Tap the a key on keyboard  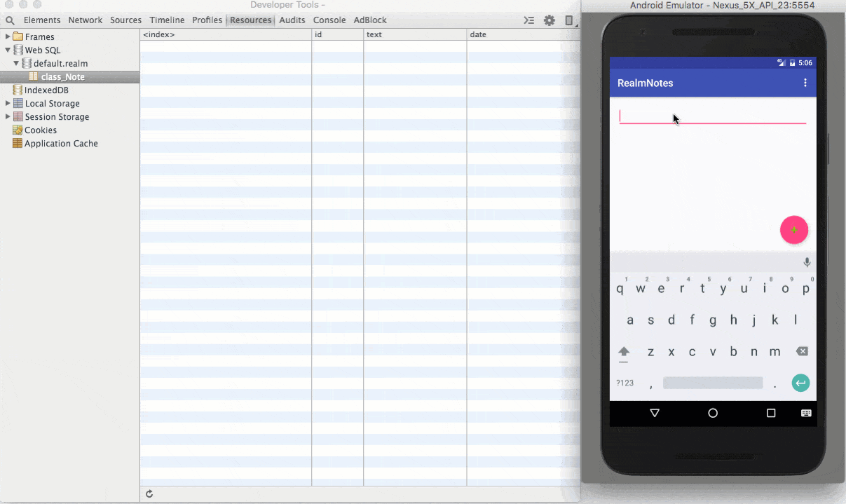point(630,320)
